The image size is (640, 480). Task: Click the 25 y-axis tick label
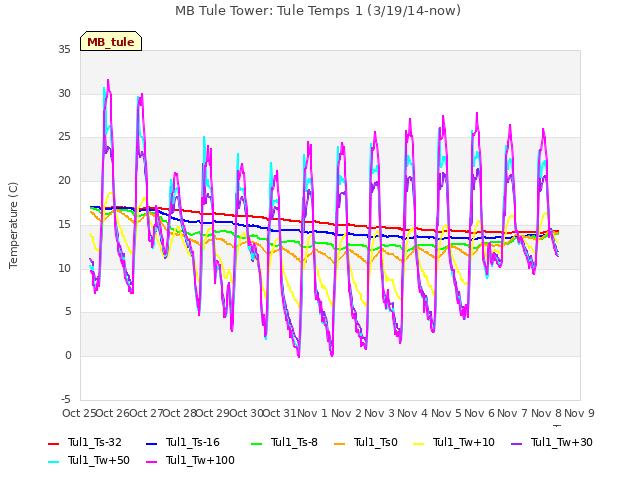click(x=64, y=137)
